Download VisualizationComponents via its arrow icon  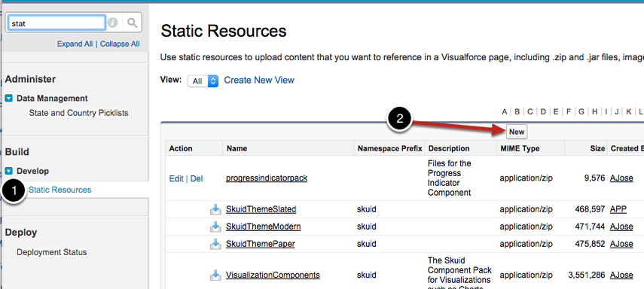pyautogui.click(x=215, y=275)
